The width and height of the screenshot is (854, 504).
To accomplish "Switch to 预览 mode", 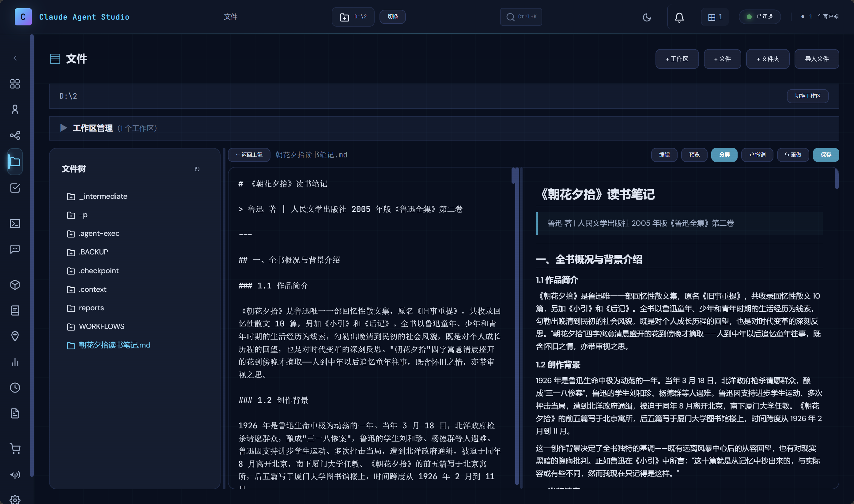I will (x=694, y=155).
